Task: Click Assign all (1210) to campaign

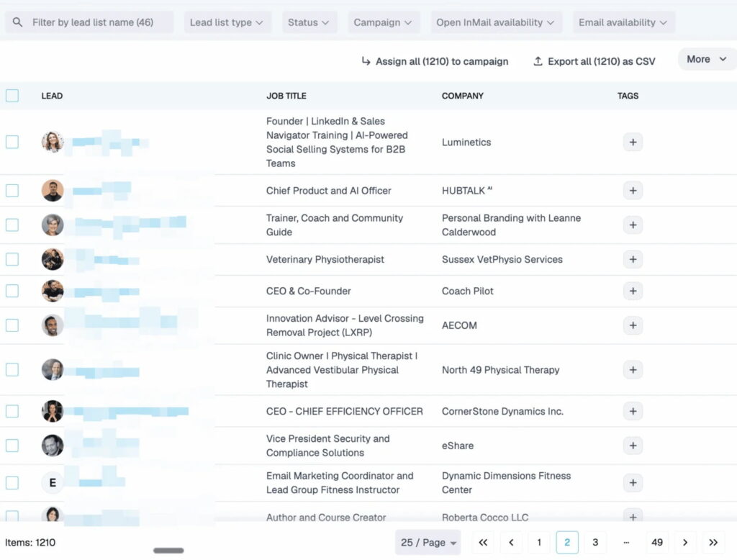Action: pos(435,61)
